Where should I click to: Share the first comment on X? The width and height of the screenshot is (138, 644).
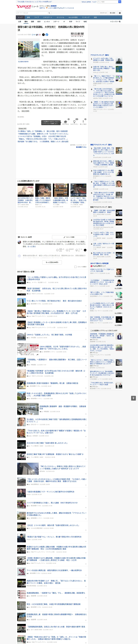(x=85, y=250)
